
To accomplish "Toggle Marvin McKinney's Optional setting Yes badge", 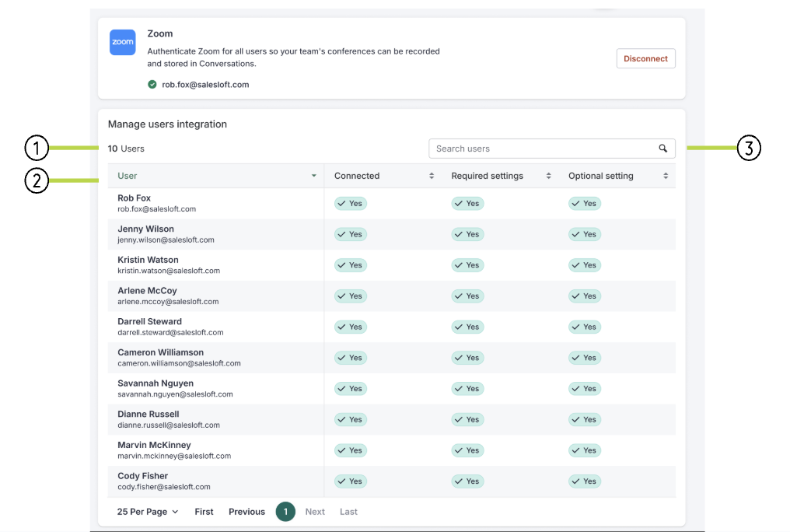I will (585, 450).
